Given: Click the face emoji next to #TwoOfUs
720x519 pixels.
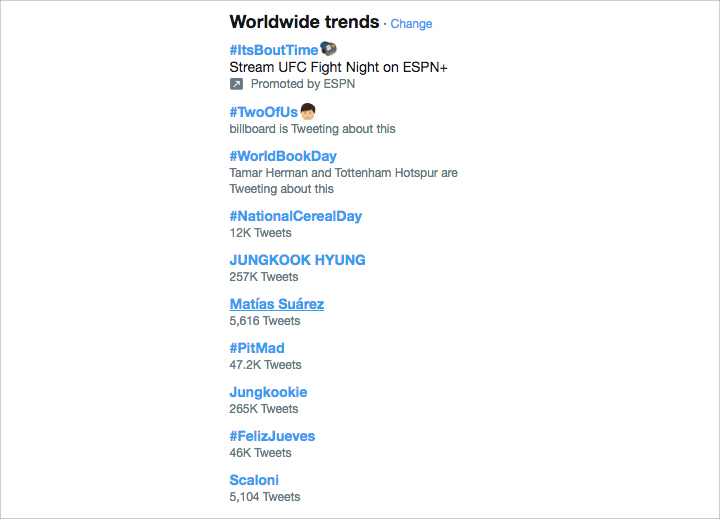Looking at the screenshot, I should click(308, 111).
